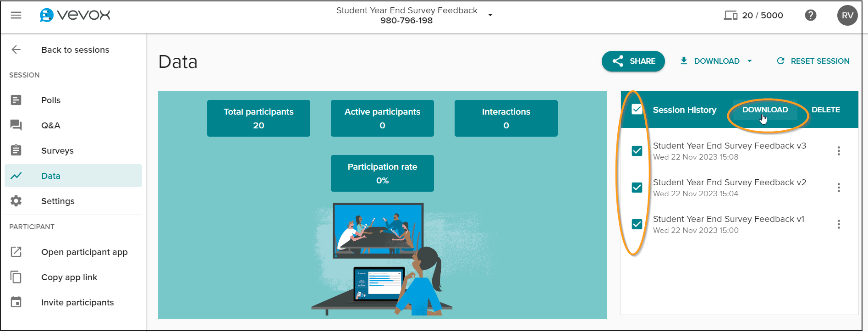Viewport: 868px width, 332px height.
Task: Open the Surveys sidebar item
Action: (57, 150)
